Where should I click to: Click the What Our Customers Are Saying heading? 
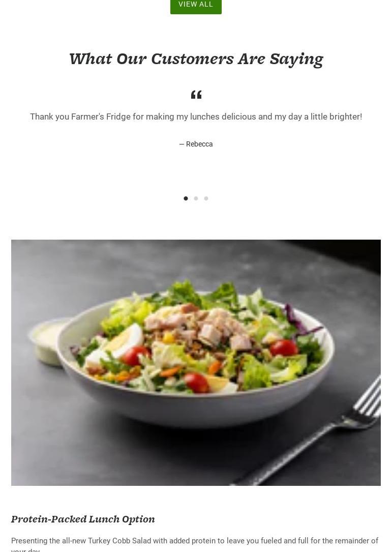click(196, 59)
